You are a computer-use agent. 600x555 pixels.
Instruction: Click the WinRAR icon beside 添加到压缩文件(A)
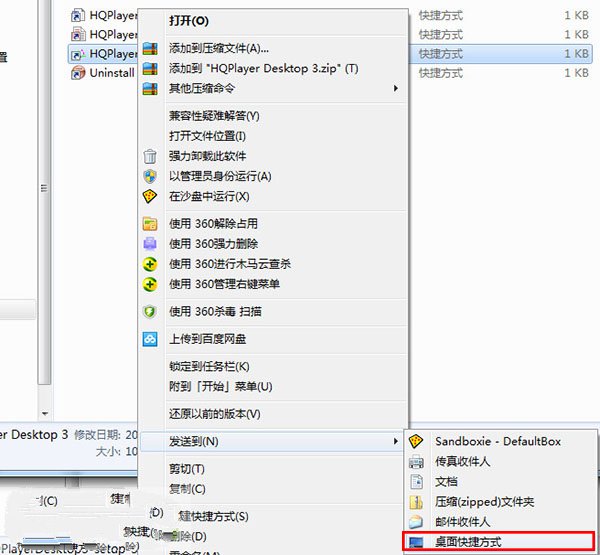(x=150, y=49)
